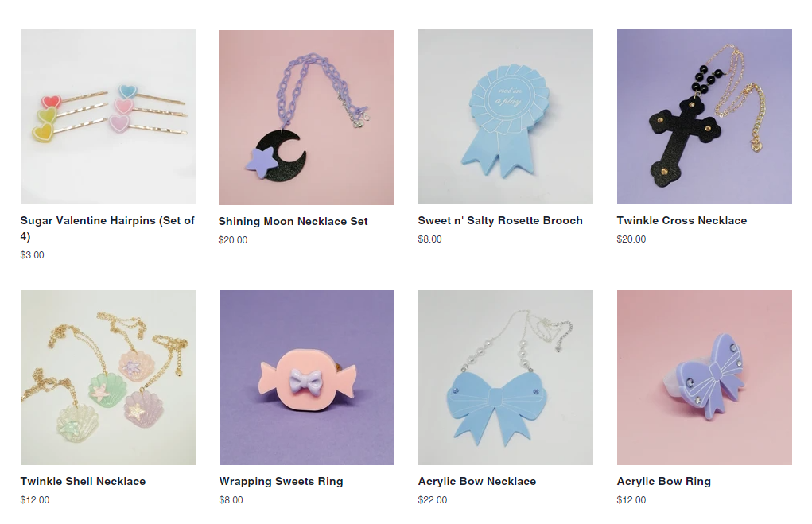Image resolution: width=812 pixels, height=524 pixels.
Task: Open the Acrylic Bow Necklace title link
Action: 477,482
